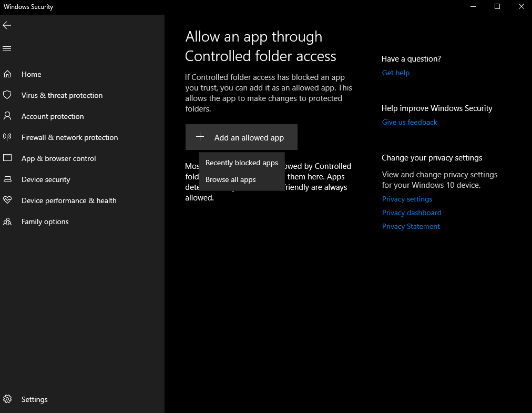Expand the Add an allowed app dropdown
The height and width of the screenshot is (413, 532).
[241, 137]
